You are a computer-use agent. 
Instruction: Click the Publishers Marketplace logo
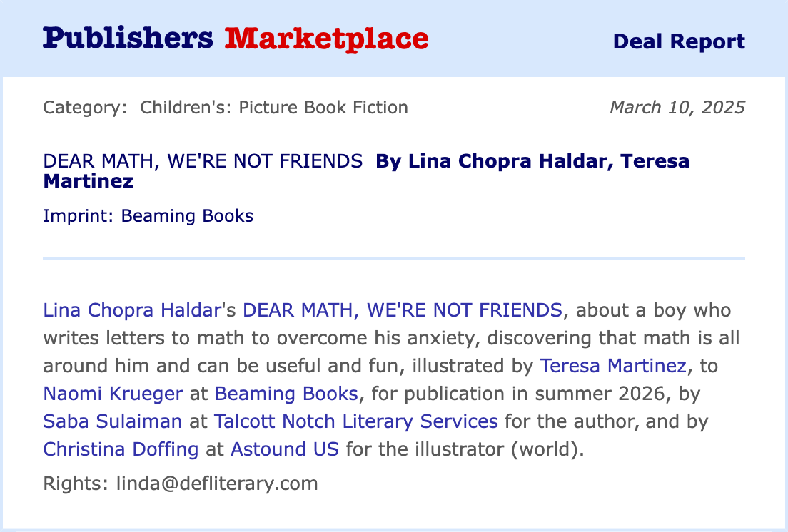click(236, 39)
